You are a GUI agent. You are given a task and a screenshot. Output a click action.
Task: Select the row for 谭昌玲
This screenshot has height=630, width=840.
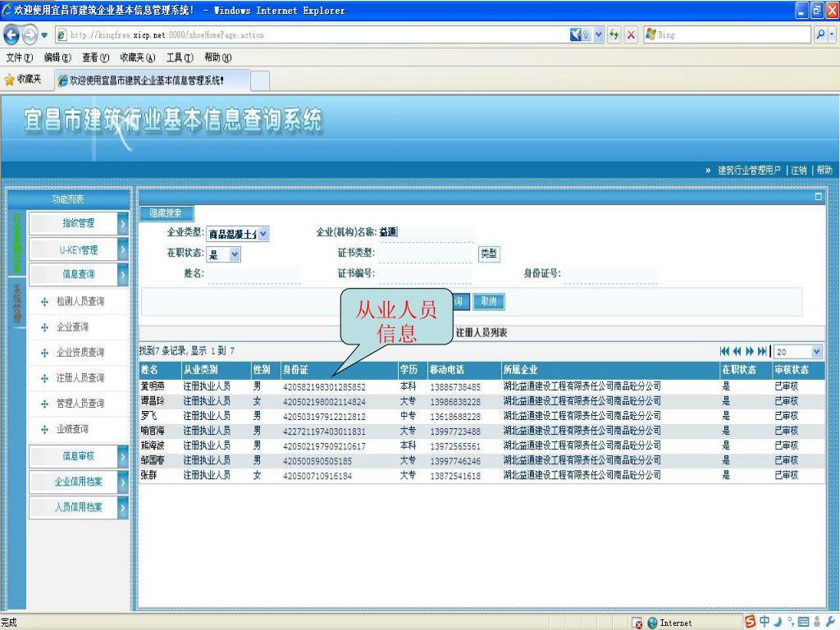(482, 401)
